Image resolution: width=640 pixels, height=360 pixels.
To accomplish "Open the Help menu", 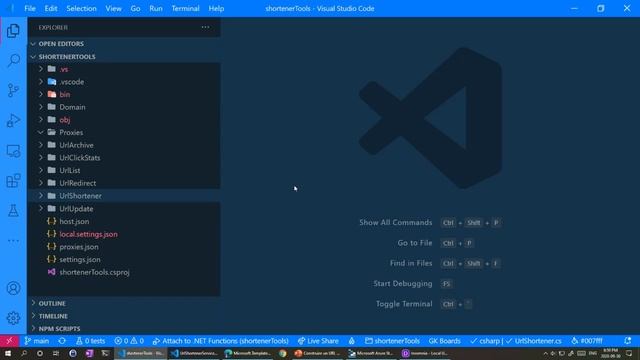I will pyautogui.click(x=216, y=9).
